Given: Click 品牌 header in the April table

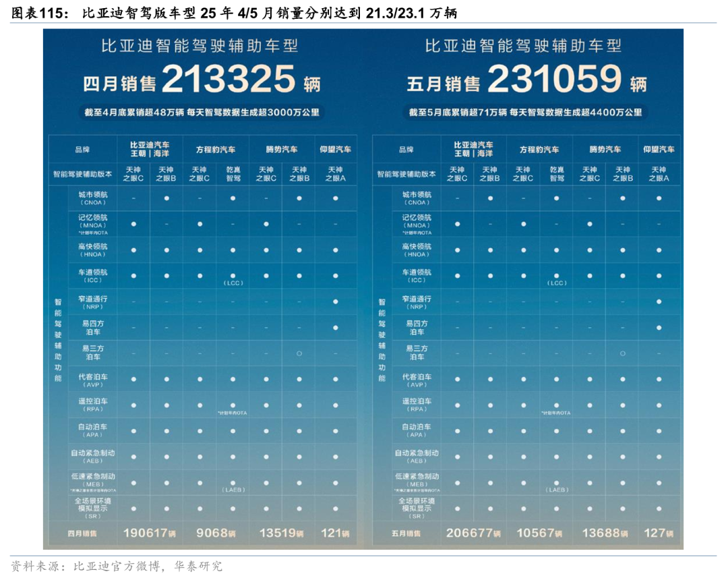Looking at the screenshot, I should (82, 149).
